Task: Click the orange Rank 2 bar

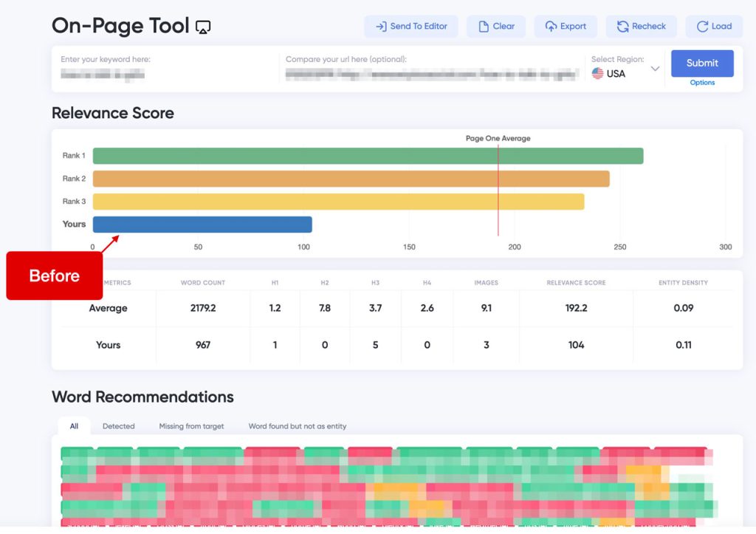Action: [351, 179]
